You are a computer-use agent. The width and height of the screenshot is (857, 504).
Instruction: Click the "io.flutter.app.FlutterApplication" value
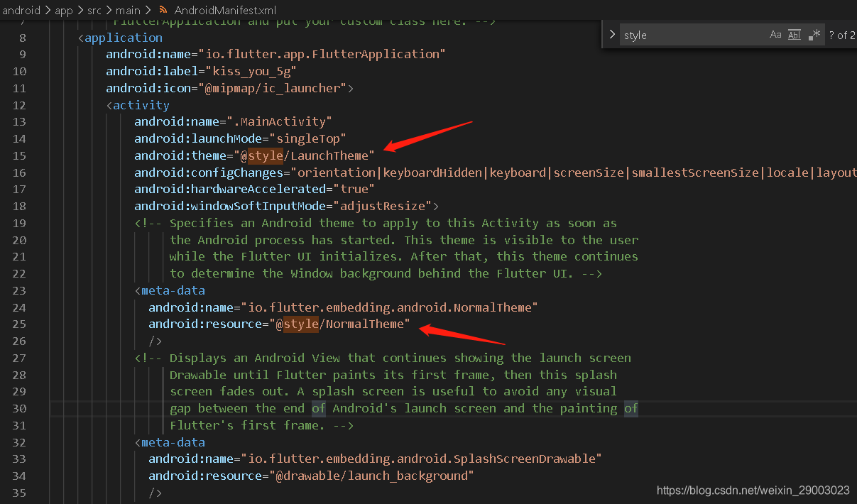(322, 54)
